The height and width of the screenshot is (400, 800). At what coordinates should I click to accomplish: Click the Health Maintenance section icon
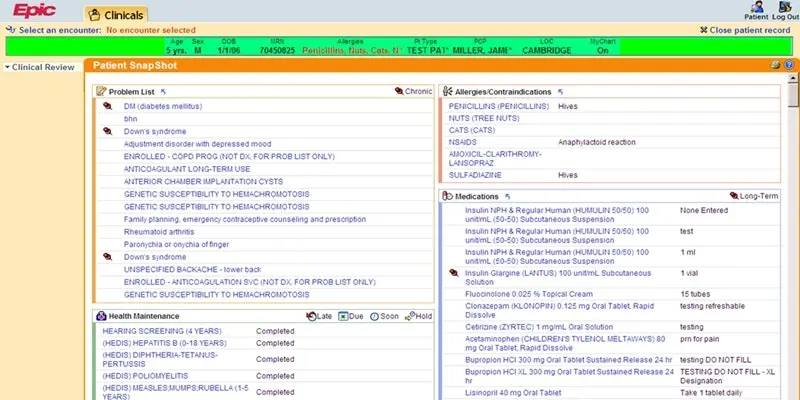[101, 316]
